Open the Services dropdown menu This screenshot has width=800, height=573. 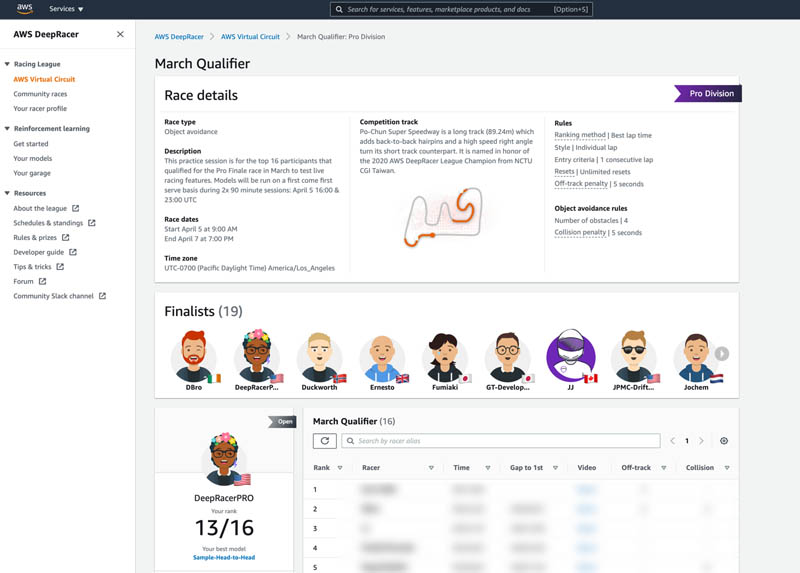pyautogui.click(x=66, y=9)
